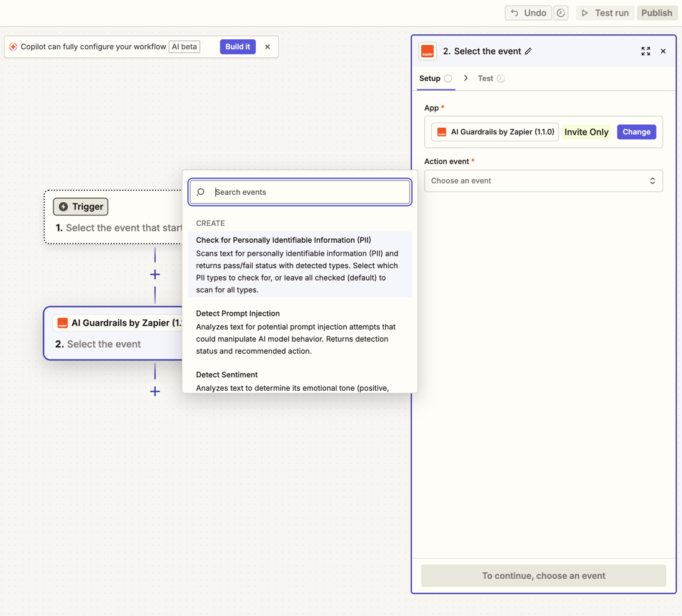Click the Test status clock icon

point(501,78)
